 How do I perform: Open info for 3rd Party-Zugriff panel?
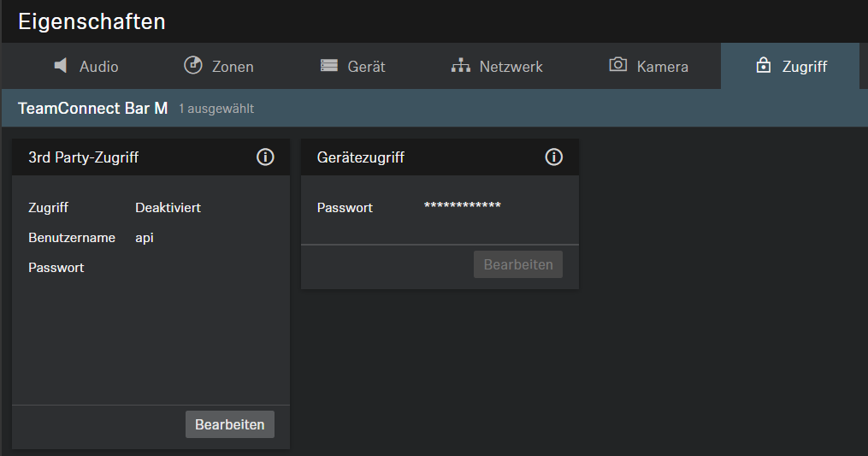click(265, 157)
